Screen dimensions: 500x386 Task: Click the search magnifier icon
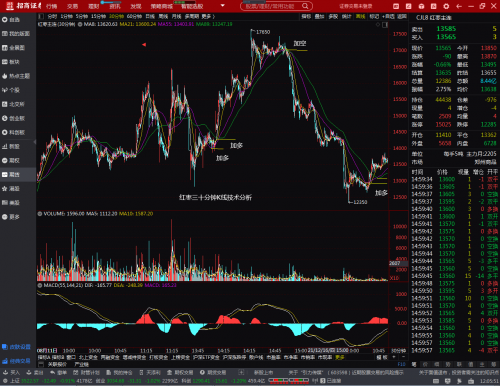(305, 6)
